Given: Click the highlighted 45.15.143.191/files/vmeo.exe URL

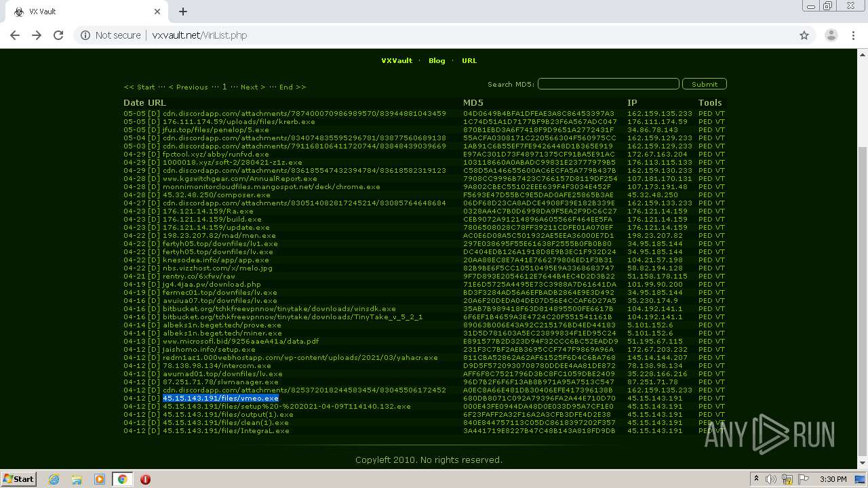Looking at the screenshot, I should pos(220,398).
